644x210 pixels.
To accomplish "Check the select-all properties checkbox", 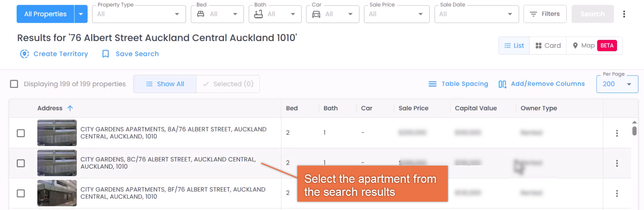I will (14, 84).
